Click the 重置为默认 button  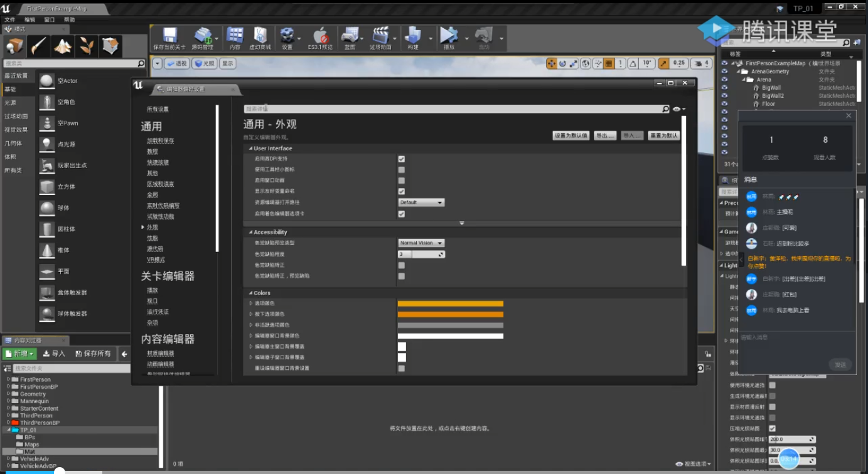click(x=663, y=135)
